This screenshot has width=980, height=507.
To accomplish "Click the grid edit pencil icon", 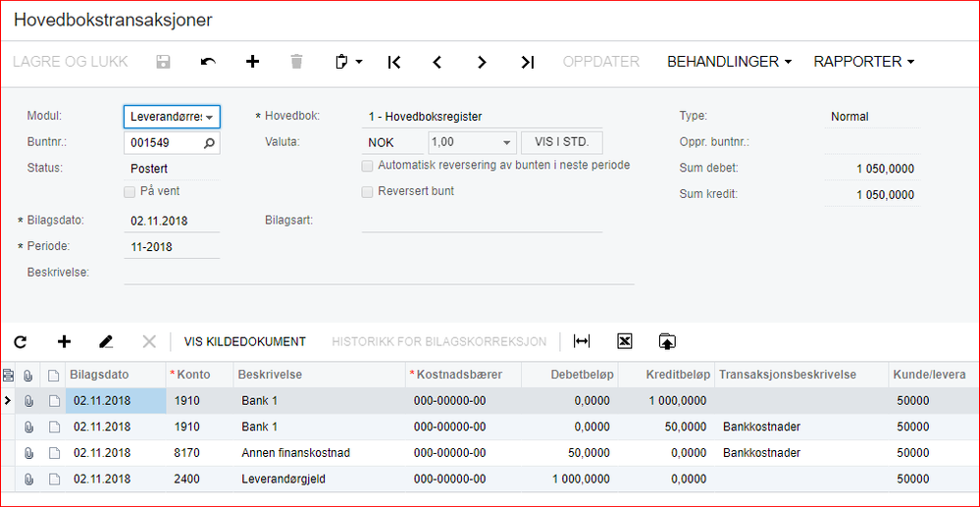I will (106, 341).
